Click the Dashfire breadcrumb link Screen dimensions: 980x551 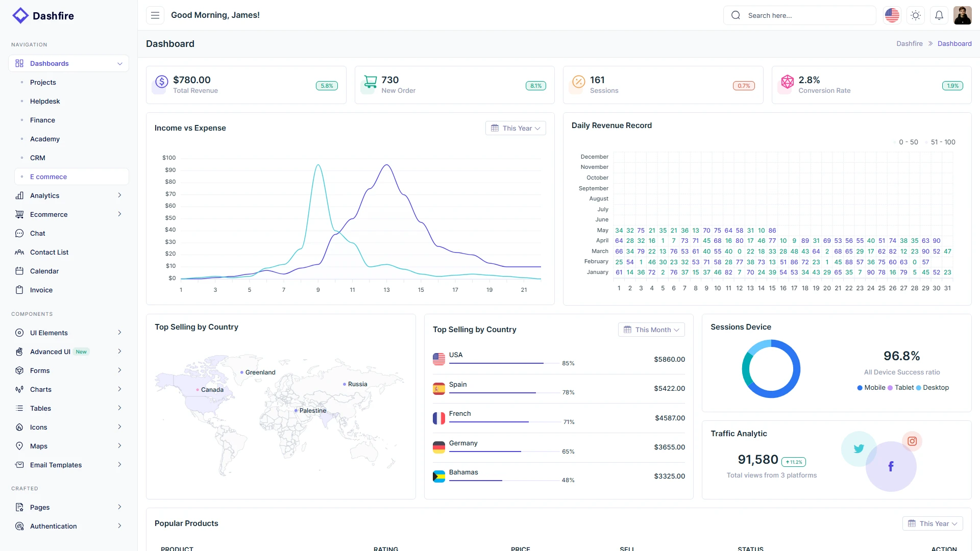910,44
